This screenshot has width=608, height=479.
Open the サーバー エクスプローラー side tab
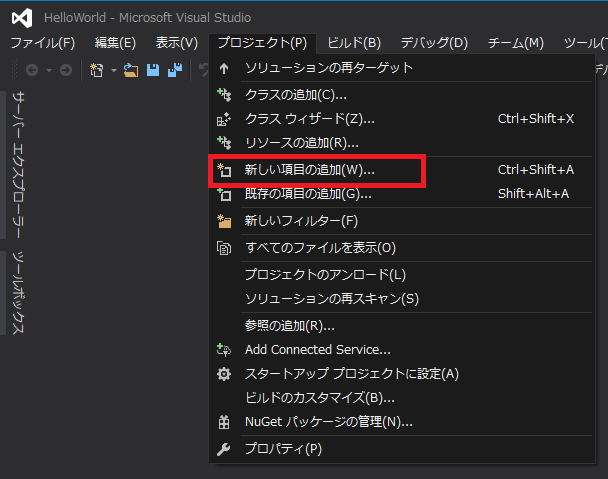[x=18, y=165]
